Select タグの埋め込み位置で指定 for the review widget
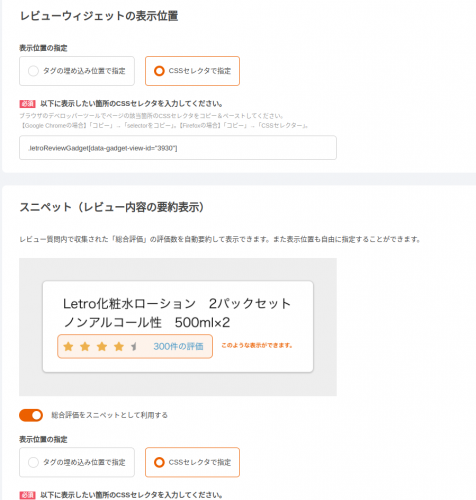Image resolution: width=476 pixels, height=500 pixels. (x=77, y=71)
